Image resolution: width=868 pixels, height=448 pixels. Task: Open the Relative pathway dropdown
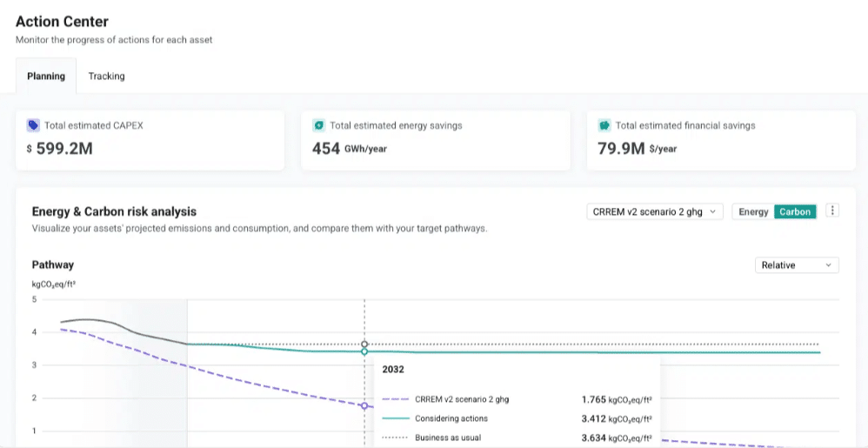[797, 265]
